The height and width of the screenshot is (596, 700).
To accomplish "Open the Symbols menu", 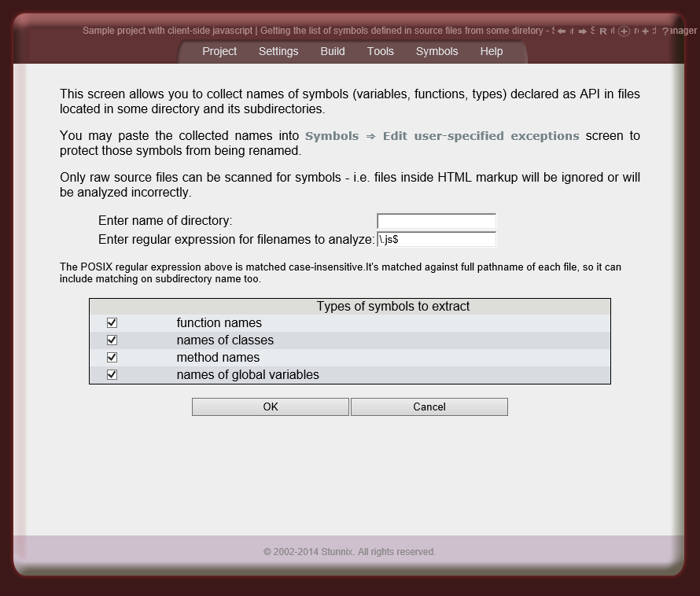I will (x=437, y=51).
